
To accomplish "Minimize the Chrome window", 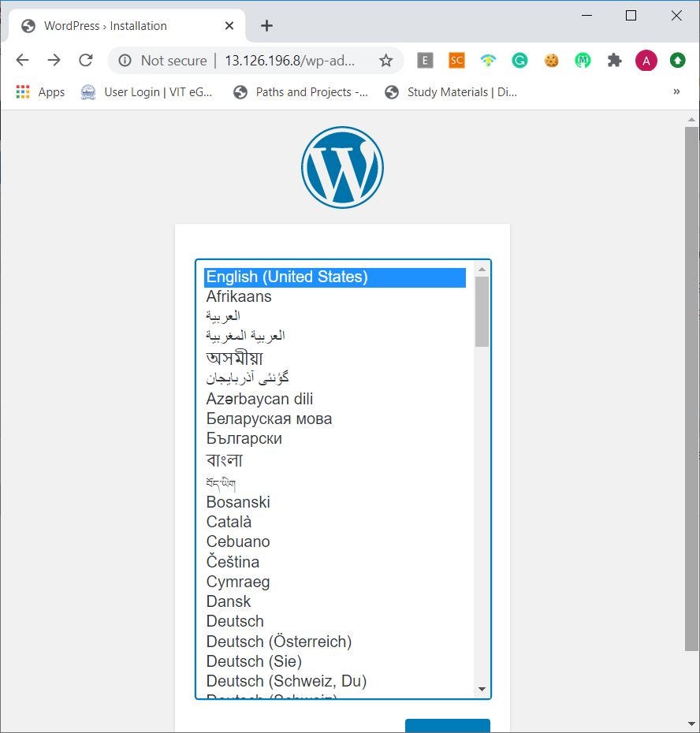I will 586,16.
